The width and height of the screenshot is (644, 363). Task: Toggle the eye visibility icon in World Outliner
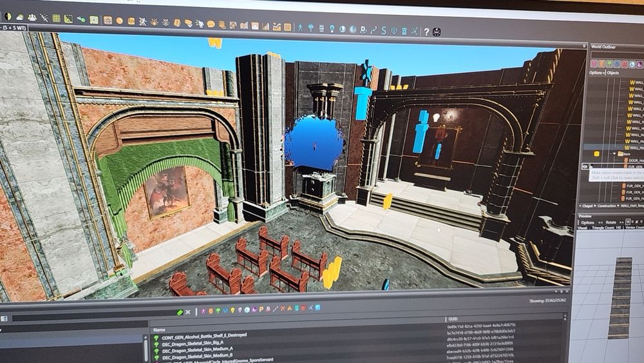click(x=585, y=166)
